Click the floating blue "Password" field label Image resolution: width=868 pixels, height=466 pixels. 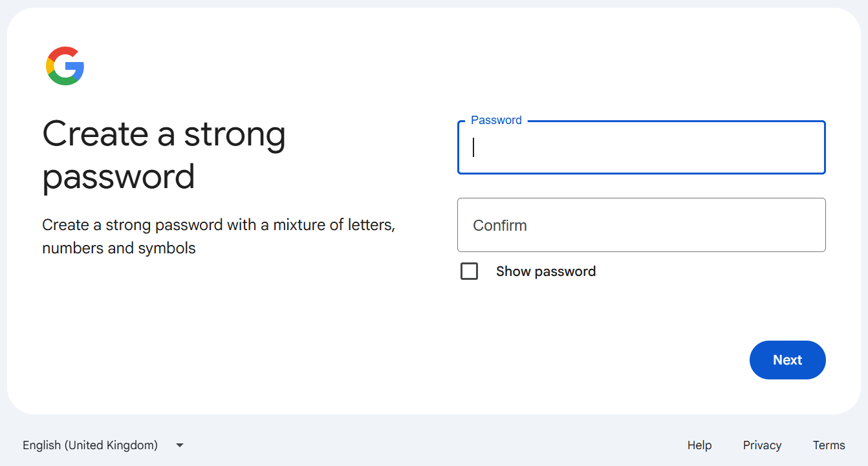(496, 120)
